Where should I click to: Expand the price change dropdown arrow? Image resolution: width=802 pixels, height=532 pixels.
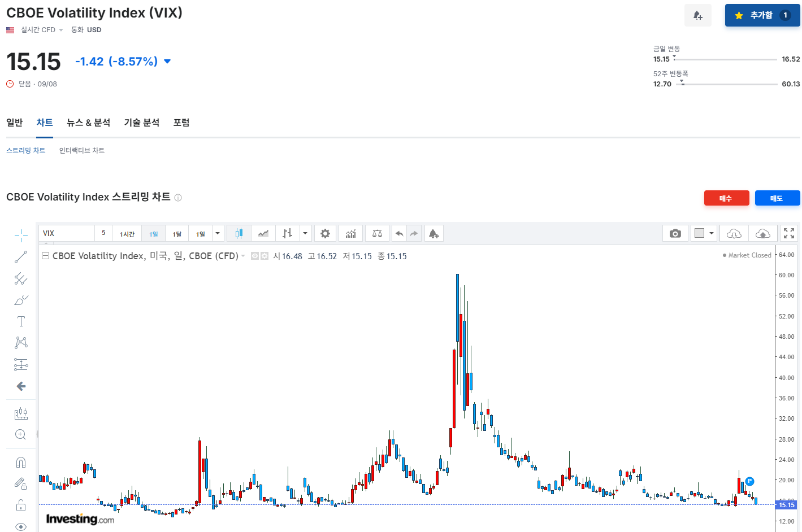167,61
